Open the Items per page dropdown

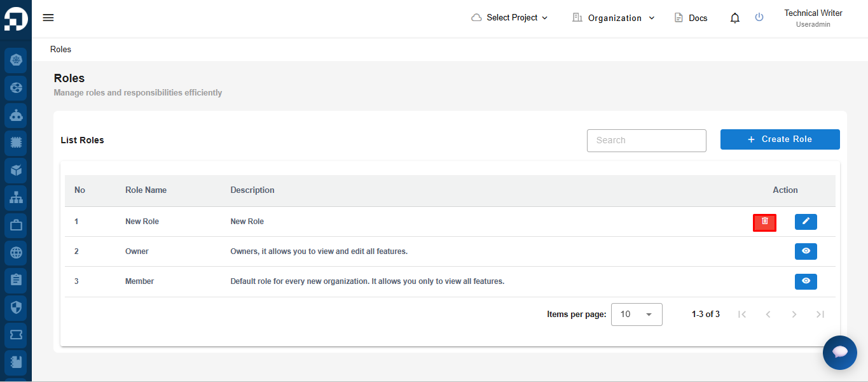click(x=637, y=315)
